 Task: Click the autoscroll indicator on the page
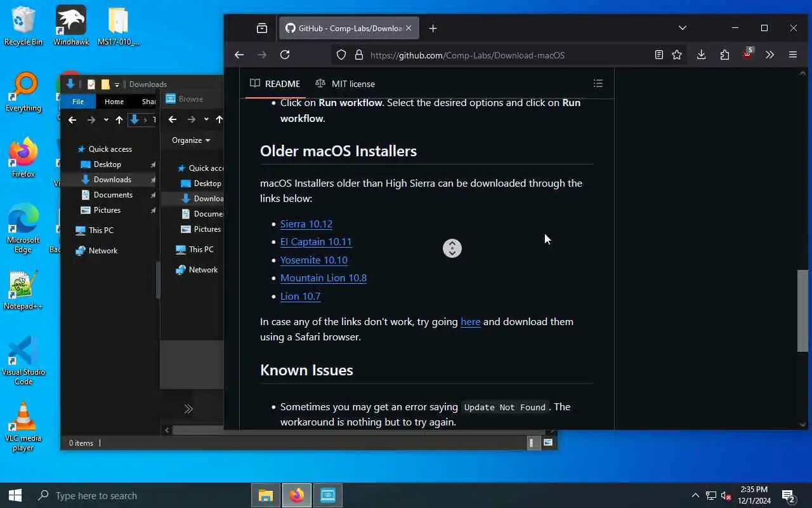point(452,248)
